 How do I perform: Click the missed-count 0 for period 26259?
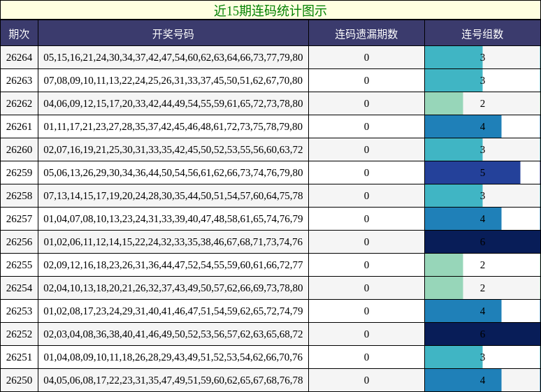[x=366, y=173]
